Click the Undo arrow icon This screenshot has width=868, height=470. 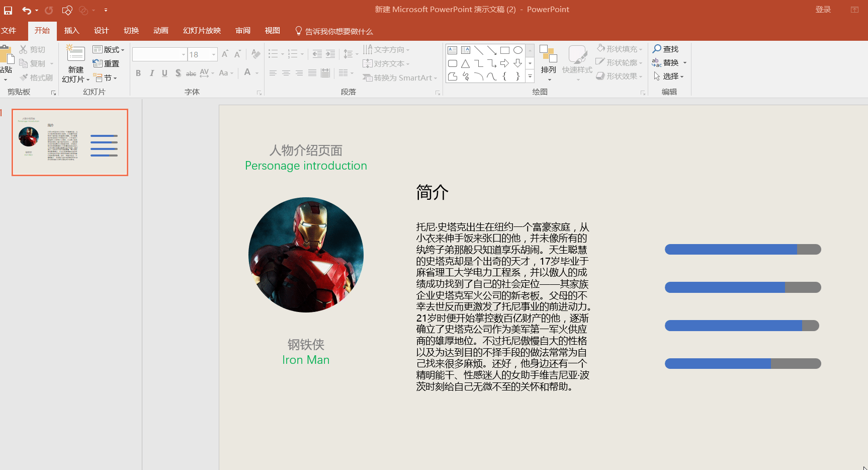[x=26, y=10]
